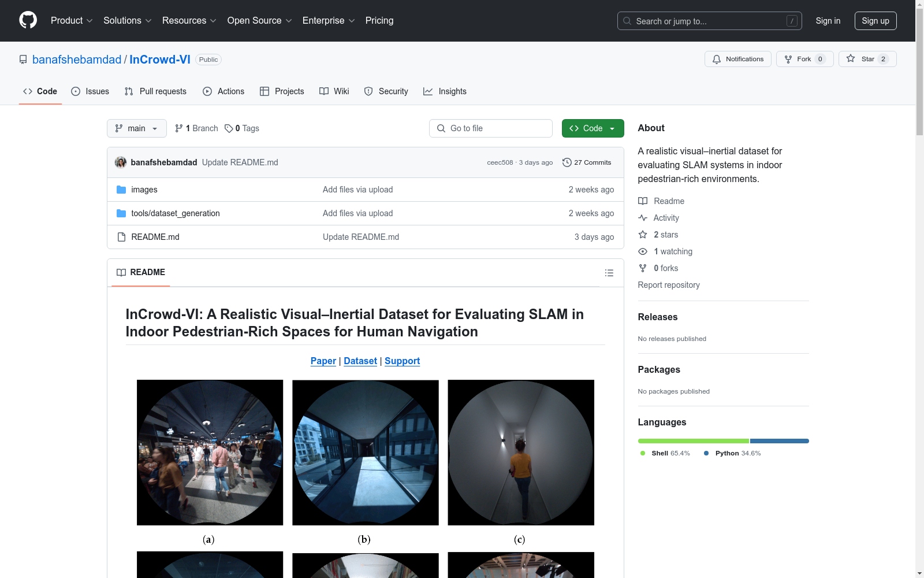Switch to the Code tab
Screen dimensions: 924x578
tap(40, 91)
